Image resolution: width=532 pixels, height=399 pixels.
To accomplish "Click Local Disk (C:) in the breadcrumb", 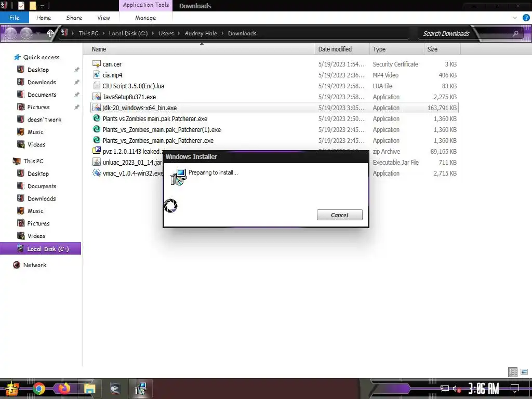I will tap(128, 33).
